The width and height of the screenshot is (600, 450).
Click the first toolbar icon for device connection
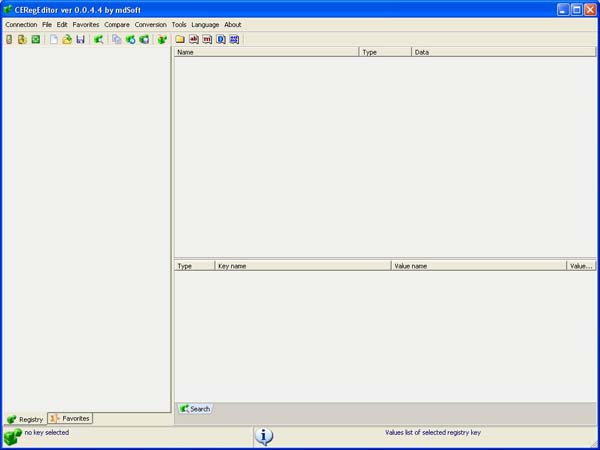9,40
